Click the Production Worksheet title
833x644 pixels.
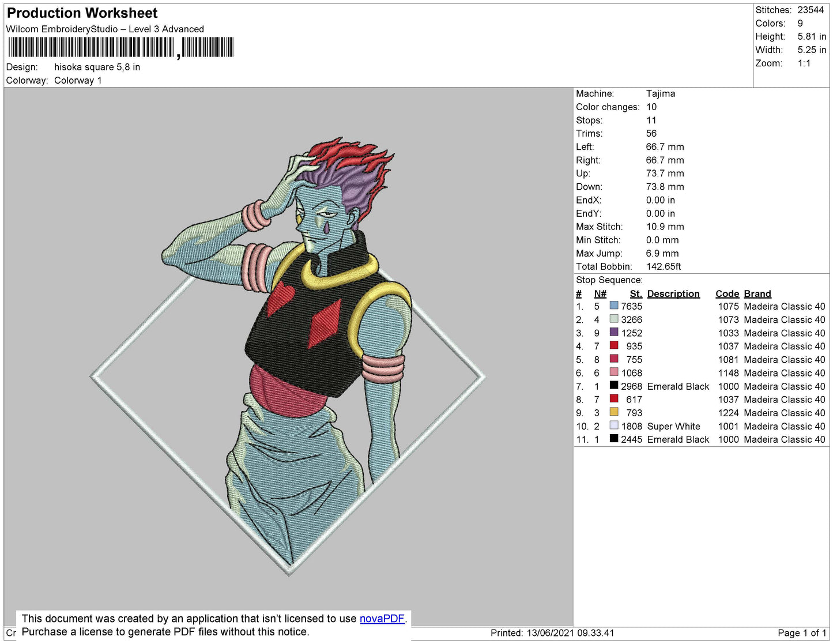click(x=82, y=13)
